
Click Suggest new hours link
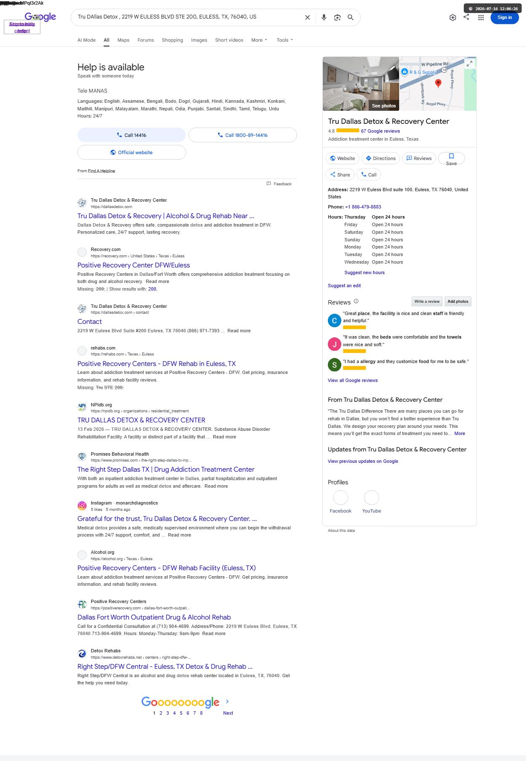pos(364,273)
